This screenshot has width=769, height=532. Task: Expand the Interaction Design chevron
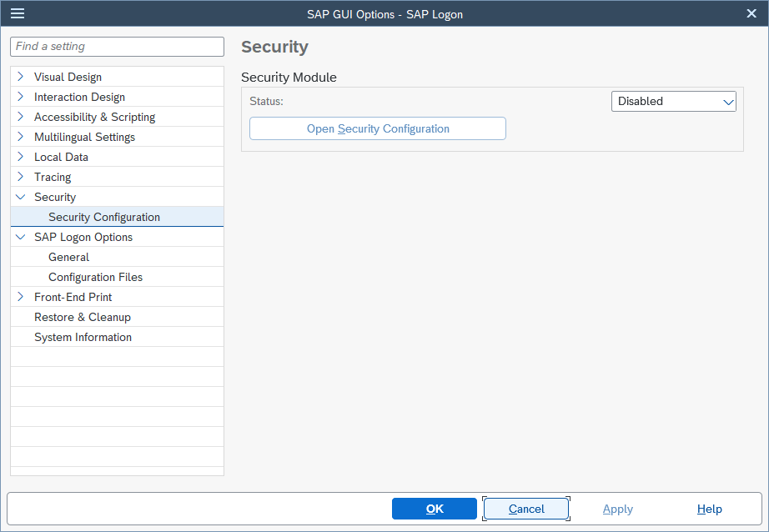[x=21, y=97]
